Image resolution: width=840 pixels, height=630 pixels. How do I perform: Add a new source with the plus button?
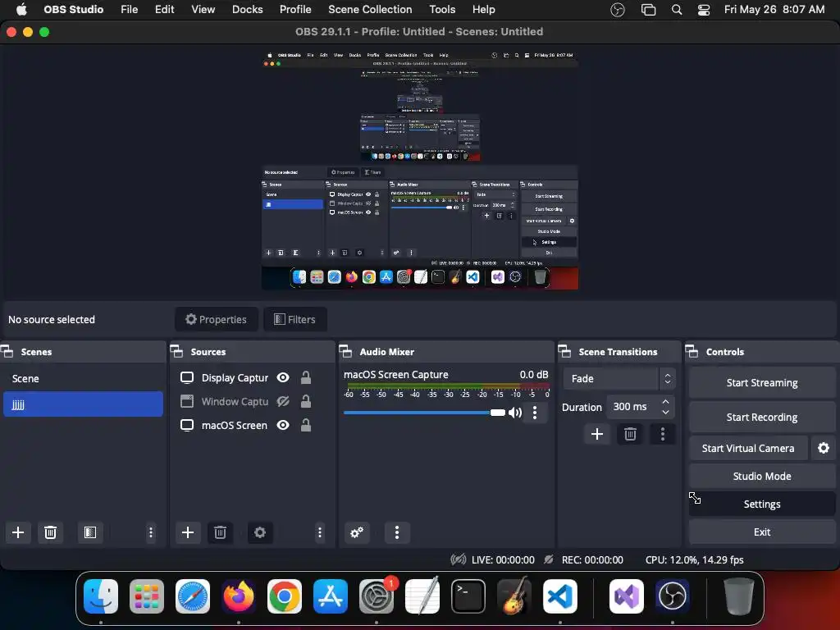click(188, 532)
